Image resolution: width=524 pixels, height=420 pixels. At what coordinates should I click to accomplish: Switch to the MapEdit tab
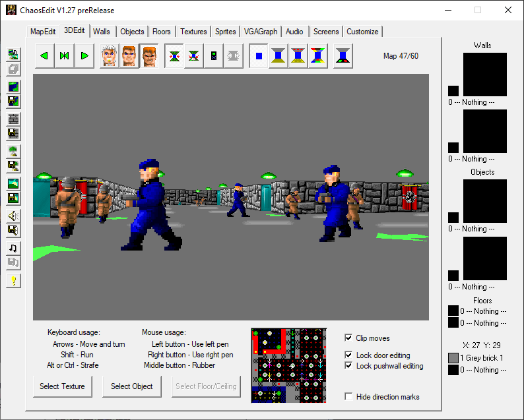(x=43, y=32)
